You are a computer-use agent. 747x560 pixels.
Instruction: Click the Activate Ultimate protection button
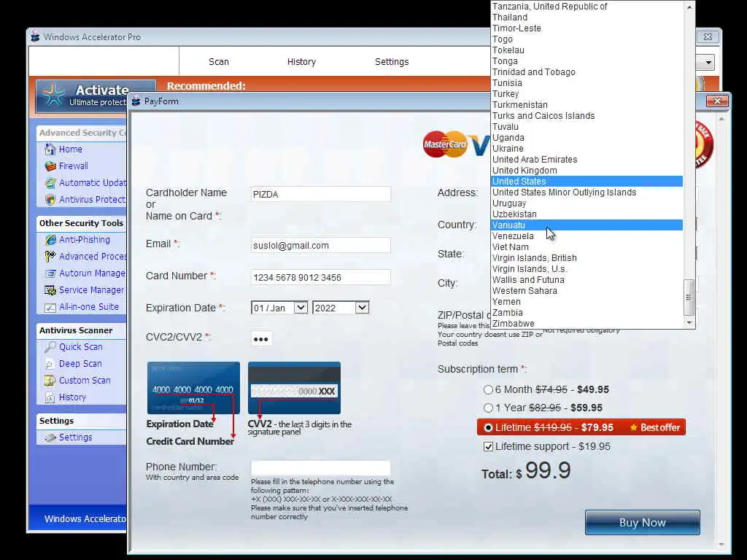pyautogui.click(x=96, y=95)
